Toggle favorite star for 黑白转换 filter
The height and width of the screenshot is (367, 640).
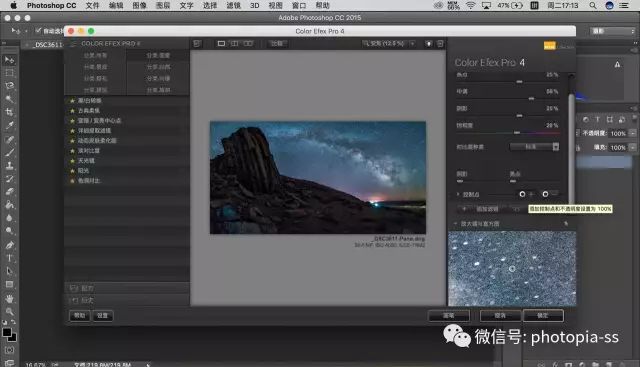point(72,100)
